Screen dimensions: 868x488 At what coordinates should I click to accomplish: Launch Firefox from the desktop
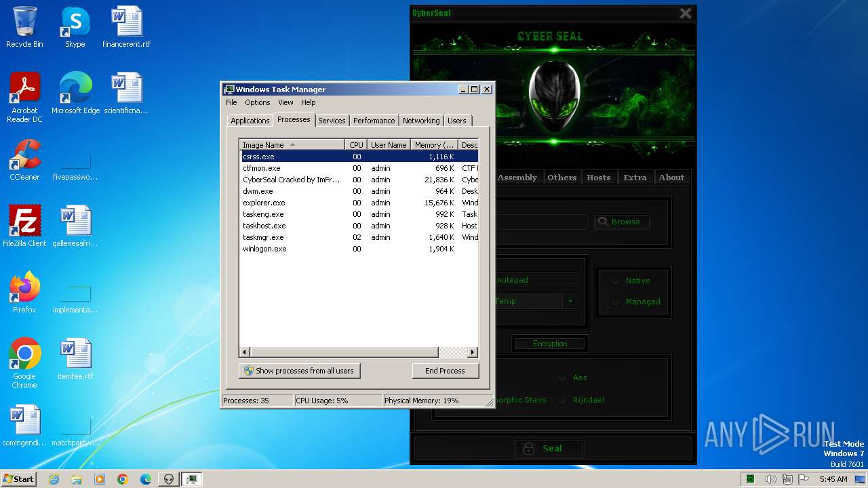pos(24,293)
